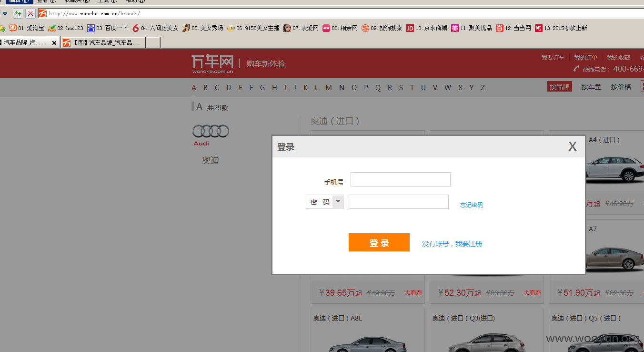Click the 万车网 site logo
644x352 pixels.
point(212,64)
